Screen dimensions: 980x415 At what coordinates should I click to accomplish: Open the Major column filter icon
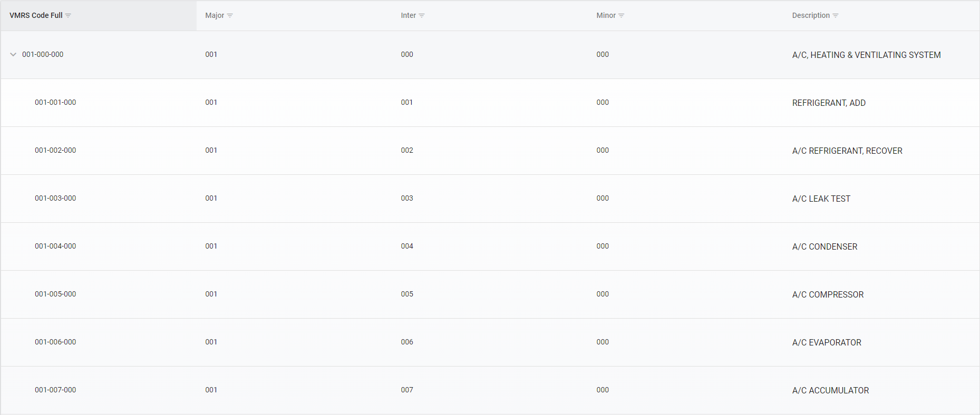231,15
